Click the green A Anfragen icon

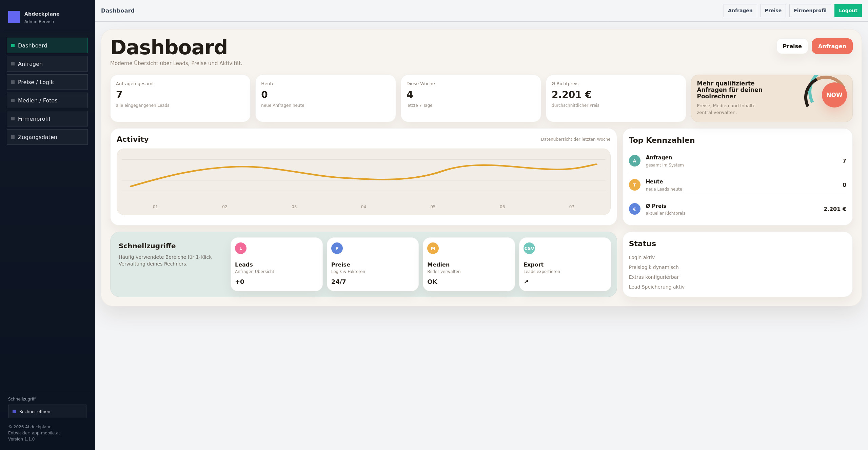[634, 161]
